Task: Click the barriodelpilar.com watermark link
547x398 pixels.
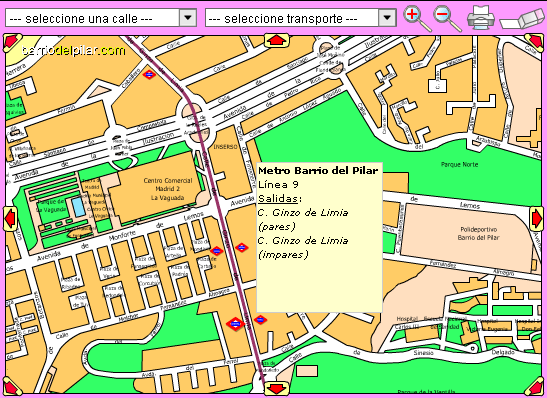Action: tap(74, 51)
